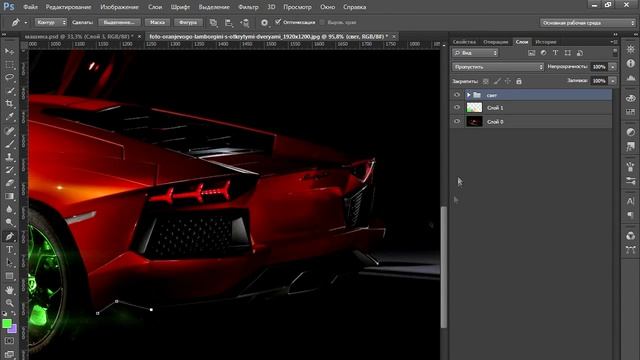Open pen options gear dropdown
640x360 pixels.
[x=264, y=23]
